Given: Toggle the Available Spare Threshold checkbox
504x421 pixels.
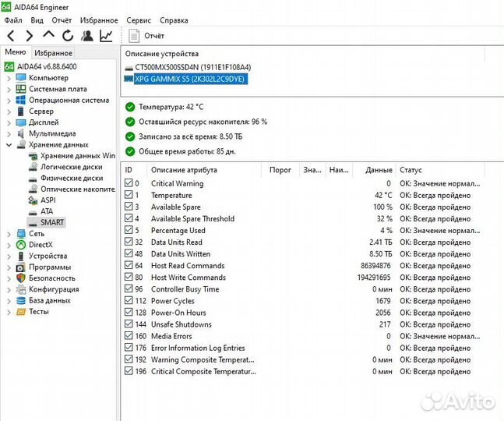Looking at the screenshot, I should click(x=129, y=218).
